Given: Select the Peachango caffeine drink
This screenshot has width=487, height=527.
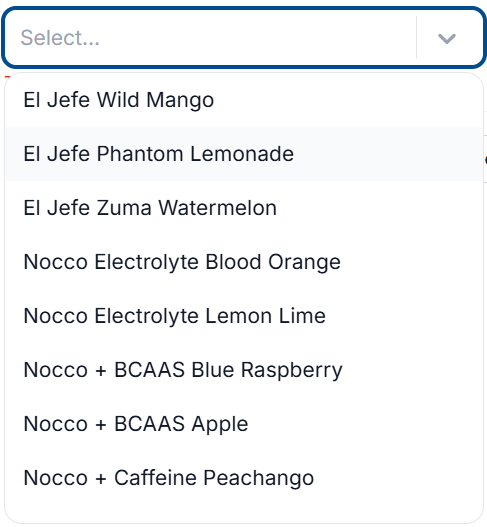Looking at the screenshot, I should coord(244,478).
